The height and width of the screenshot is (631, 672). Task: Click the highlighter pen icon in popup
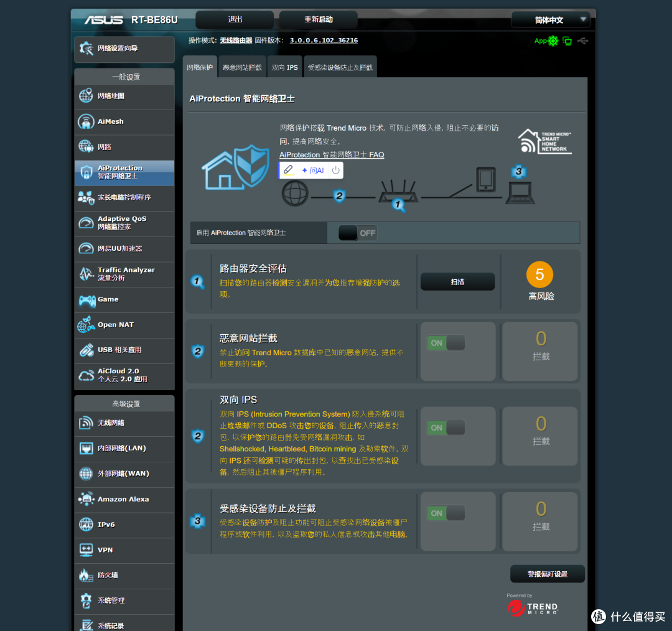[289, 170]
